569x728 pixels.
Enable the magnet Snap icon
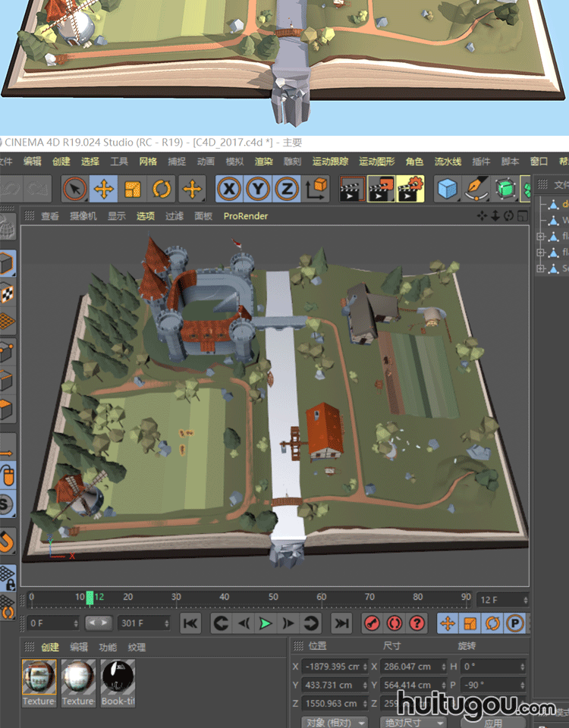tap(8, 541)
